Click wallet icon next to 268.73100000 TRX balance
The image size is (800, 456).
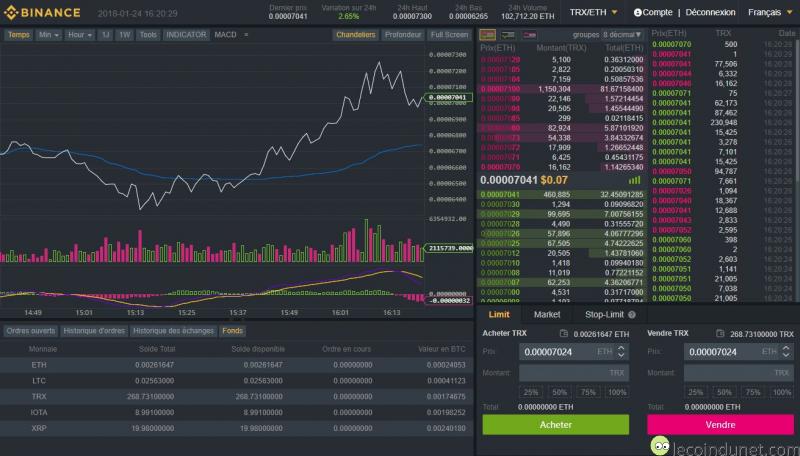click(720, 334)
